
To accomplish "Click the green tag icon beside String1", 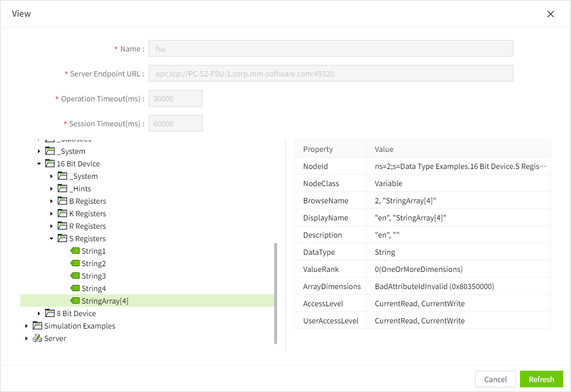I will (x=75, y=251).
